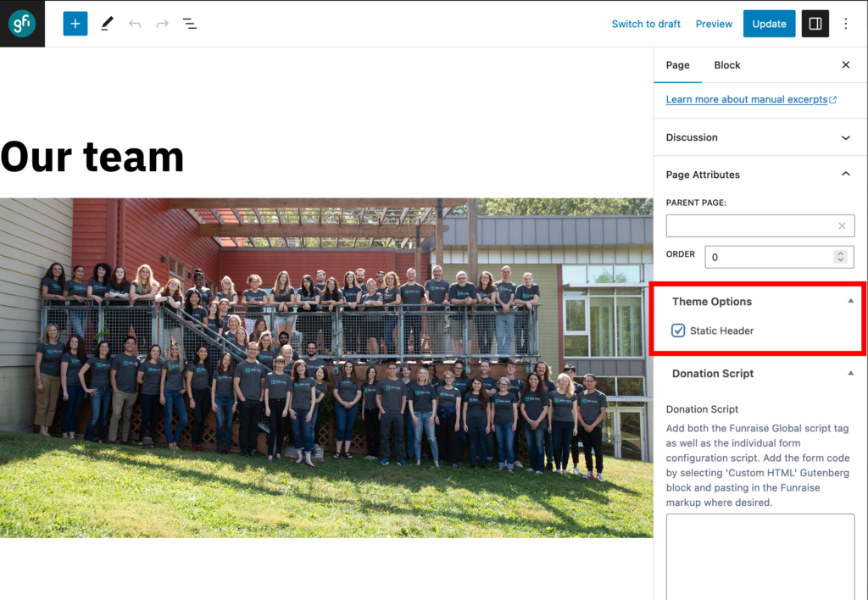Viewport: 868px width, 600px height.
Task: Click the GFI site logo icon
Action: coord(22,24)
